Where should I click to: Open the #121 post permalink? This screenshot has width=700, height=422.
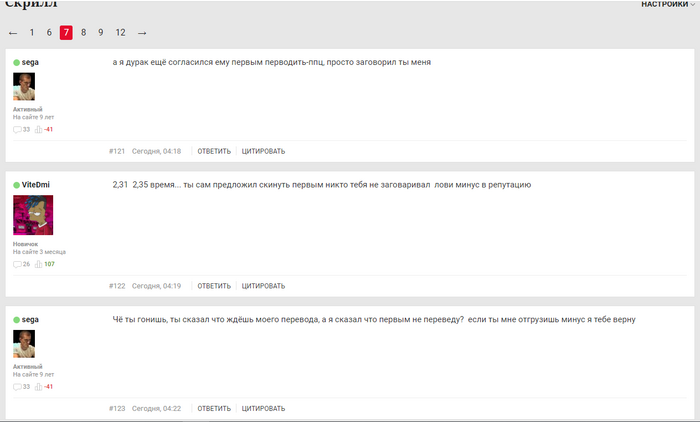click(117, 151)
